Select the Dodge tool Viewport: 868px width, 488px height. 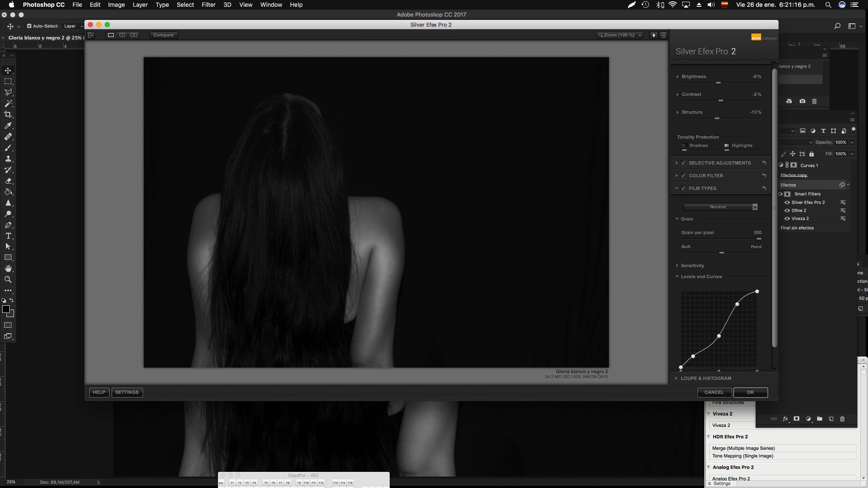[x=8, y=214]
